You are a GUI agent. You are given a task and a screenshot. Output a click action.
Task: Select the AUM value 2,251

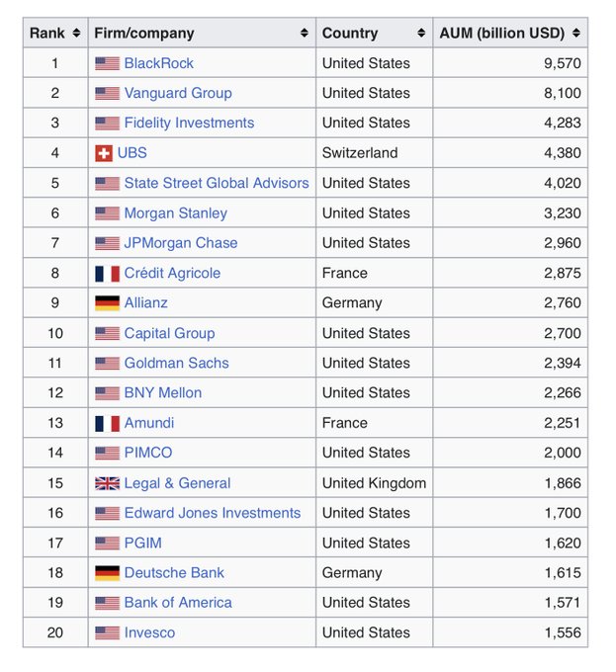click(562, 423)
